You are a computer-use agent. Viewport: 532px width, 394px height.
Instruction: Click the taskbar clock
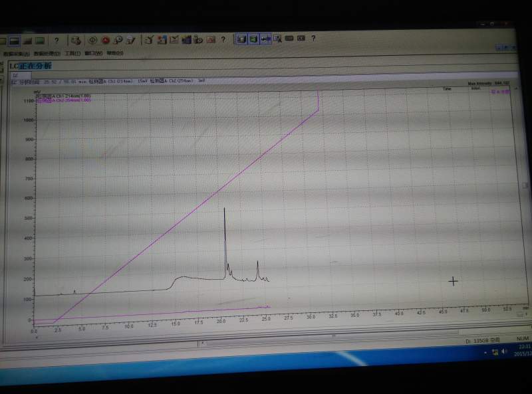click(x=523, y=350)
